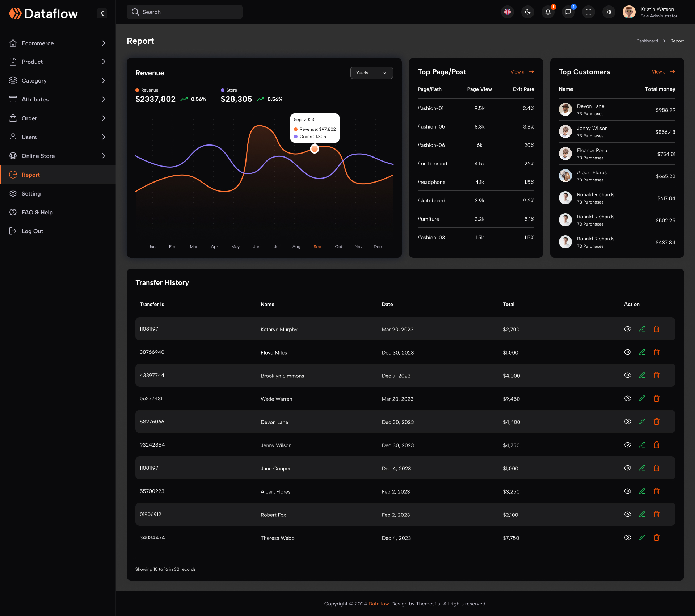
Task: Open FAQ & Help from sidebar
Action: pos(37,212)
